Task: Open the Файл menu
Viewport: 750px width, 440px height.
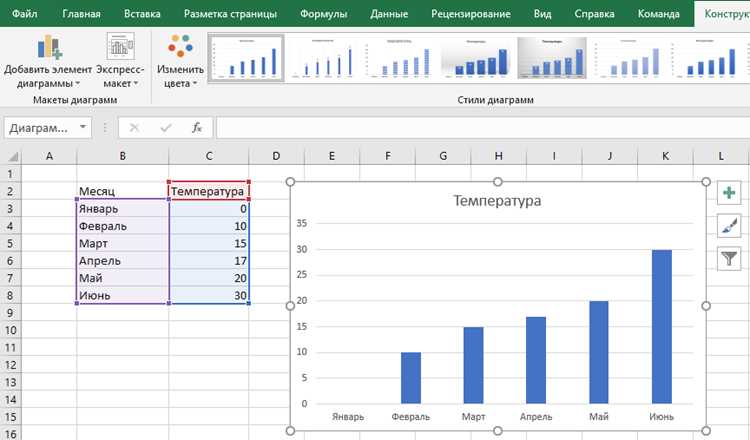Action: (24, 13)
